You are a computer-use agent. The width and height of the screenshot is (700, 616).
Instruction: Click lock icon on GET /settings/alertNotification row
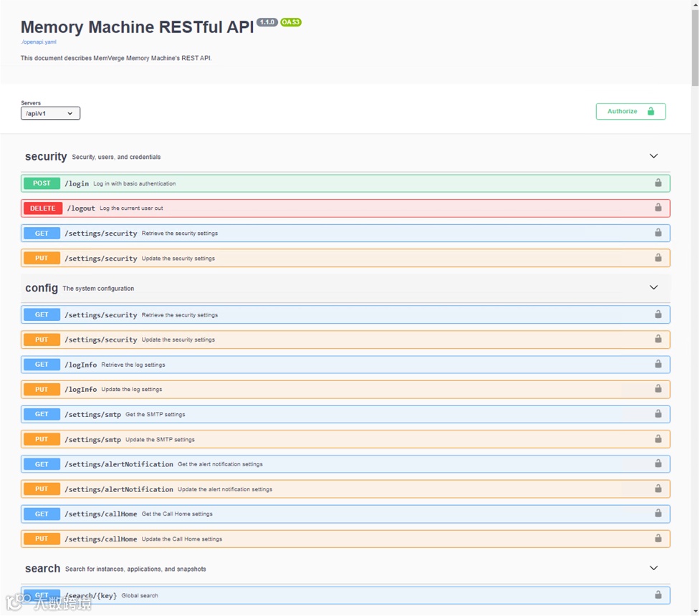tap(658, 463)
